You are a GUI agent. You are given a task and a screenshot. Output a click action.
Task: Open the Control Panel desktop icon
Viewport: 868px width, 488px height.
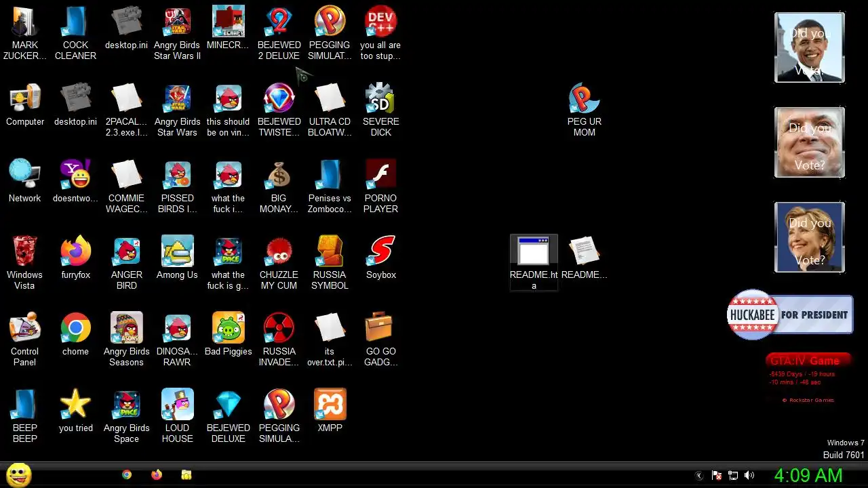click(x=25, y=340)
